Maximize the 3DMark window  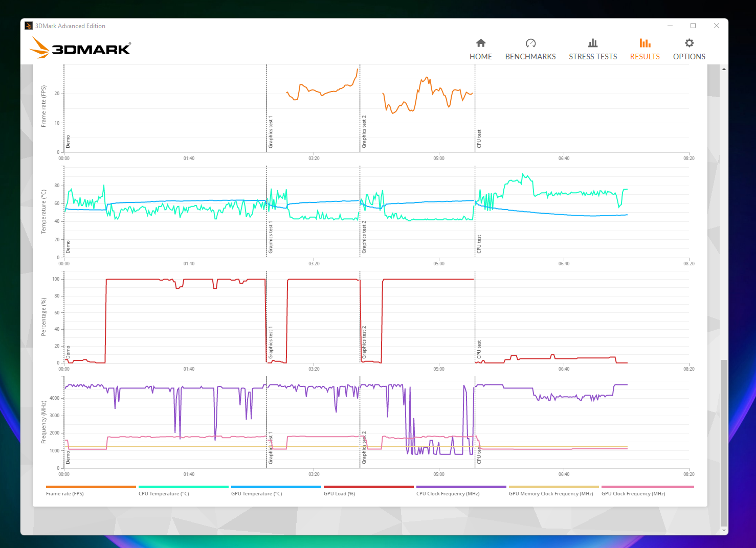(x=693, y=26)
